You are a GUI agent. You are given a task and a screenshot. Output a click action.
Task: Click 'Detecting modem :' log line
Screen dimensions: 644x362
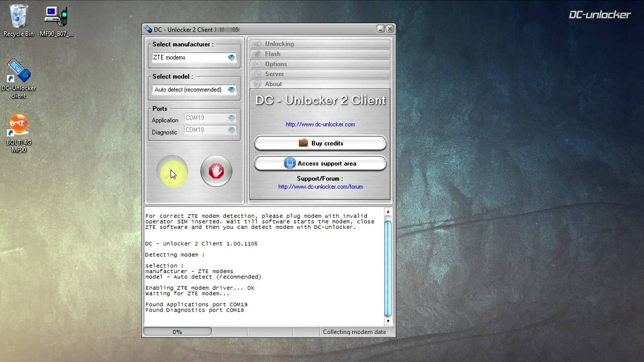pyautogui.click(x=175, y=255)
